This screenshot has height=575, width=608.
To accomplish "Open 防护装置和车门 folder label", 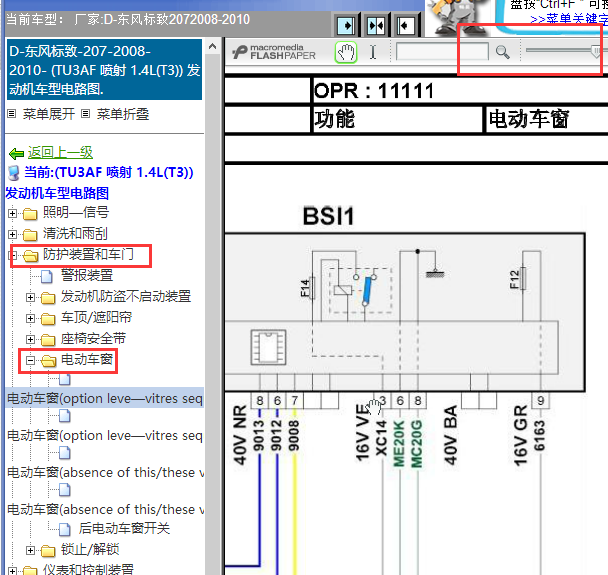I will [88, 255].
